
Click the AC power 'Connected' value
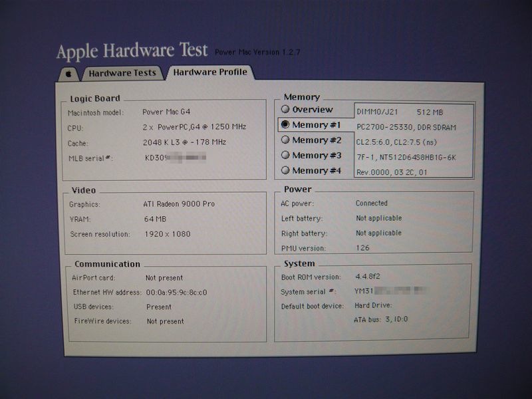tap(372, 203)
